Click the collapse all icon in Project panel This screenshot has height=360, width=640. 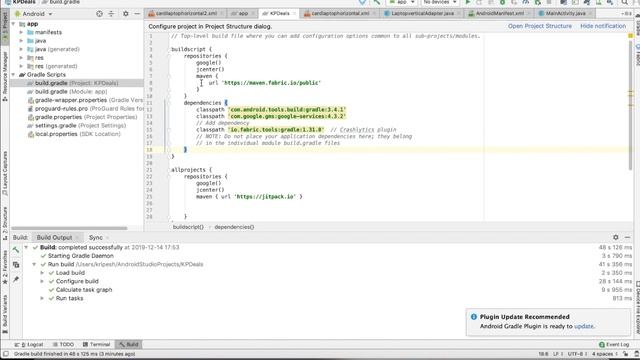point(111,14)
